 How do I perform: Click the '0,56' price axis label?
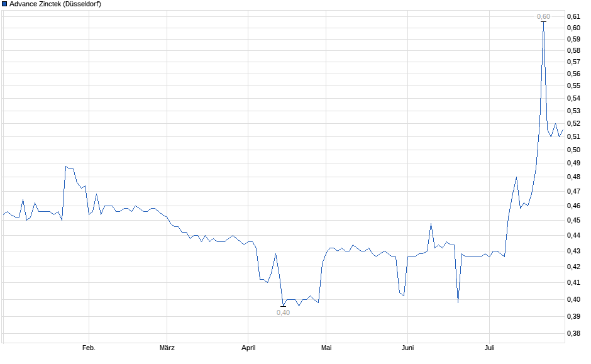tap(573, 74)
